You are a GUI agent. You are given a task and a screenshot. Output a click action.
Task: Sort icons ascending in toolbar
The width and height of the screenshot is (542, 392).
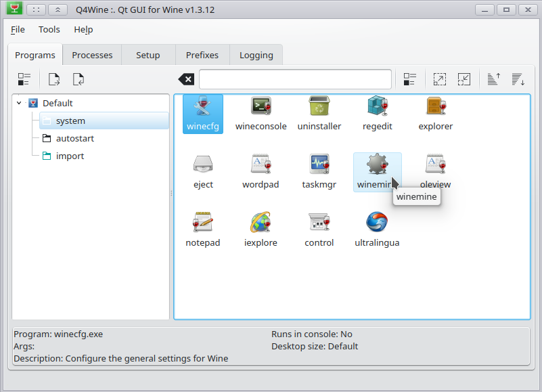(x=494, y=79)
